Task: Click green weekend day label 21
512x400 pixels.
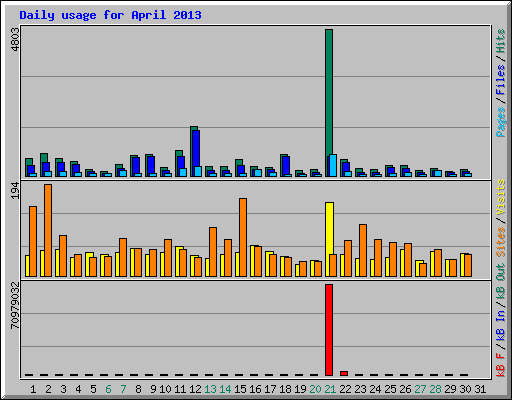Action: [x=330, y=389]
